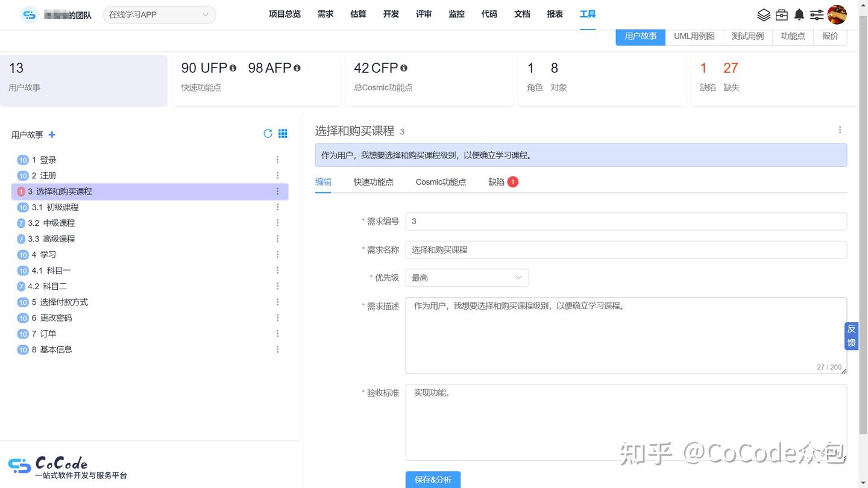This screenshot has height=488, width=868.
Task: Open the three-dot menu for 登录 story
Action: (277, 159)
